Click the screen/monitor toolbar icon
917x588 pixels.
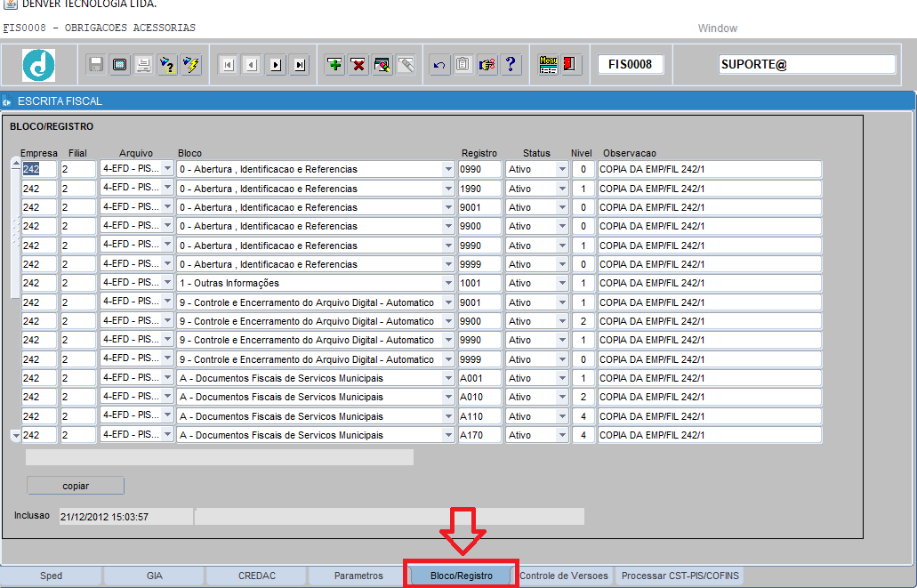click(120, 64)
